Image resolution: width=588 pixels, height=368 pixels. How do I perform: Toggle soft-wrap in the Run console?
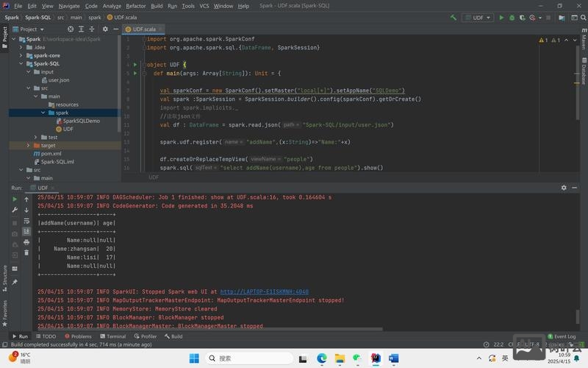point(26,221)
